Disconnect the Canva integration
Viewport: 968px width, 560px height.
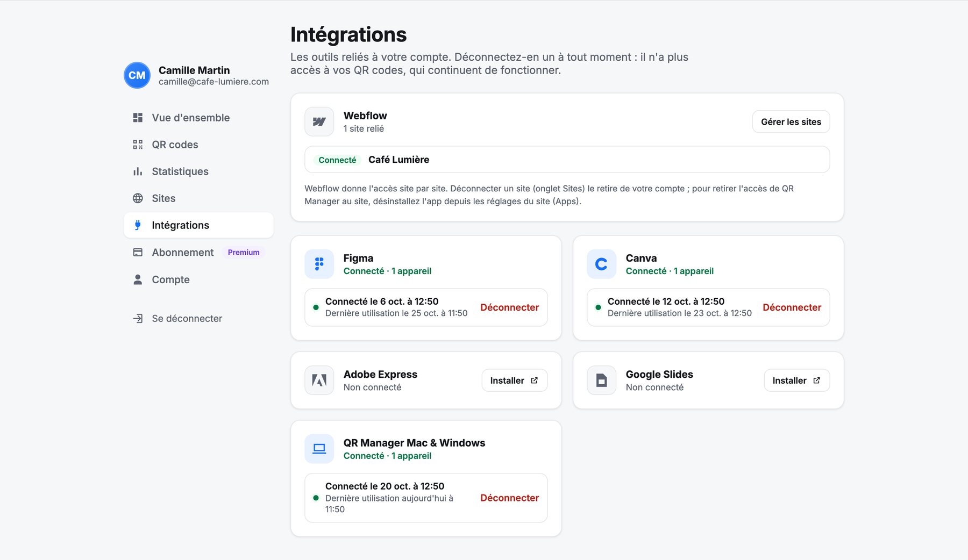coord(792,307)
